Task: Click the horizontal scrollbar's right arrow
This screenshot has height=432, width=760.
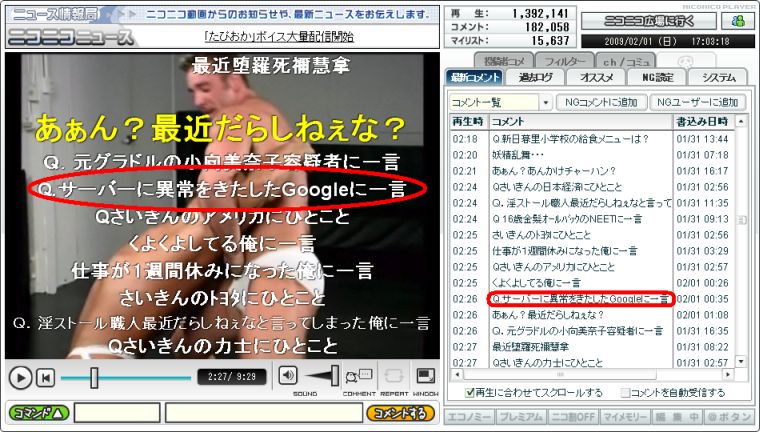Action: [728, 374]
